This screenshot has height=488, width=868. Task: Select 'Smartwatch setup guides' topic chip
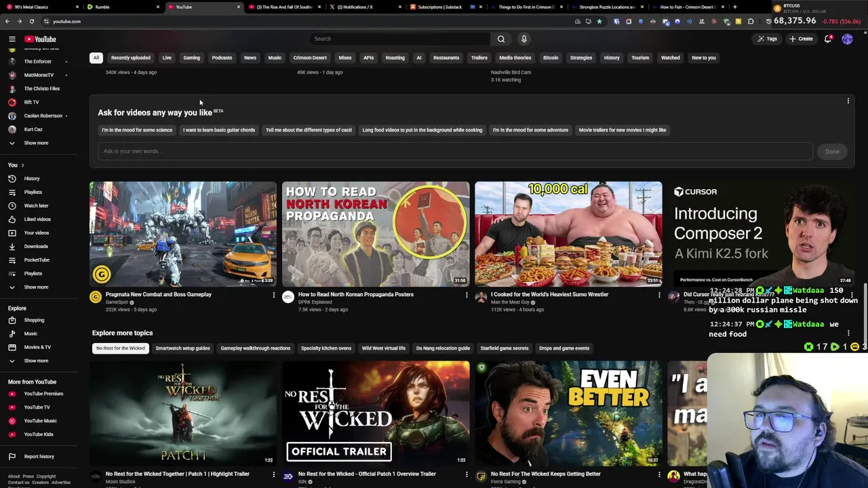point(182,348)
